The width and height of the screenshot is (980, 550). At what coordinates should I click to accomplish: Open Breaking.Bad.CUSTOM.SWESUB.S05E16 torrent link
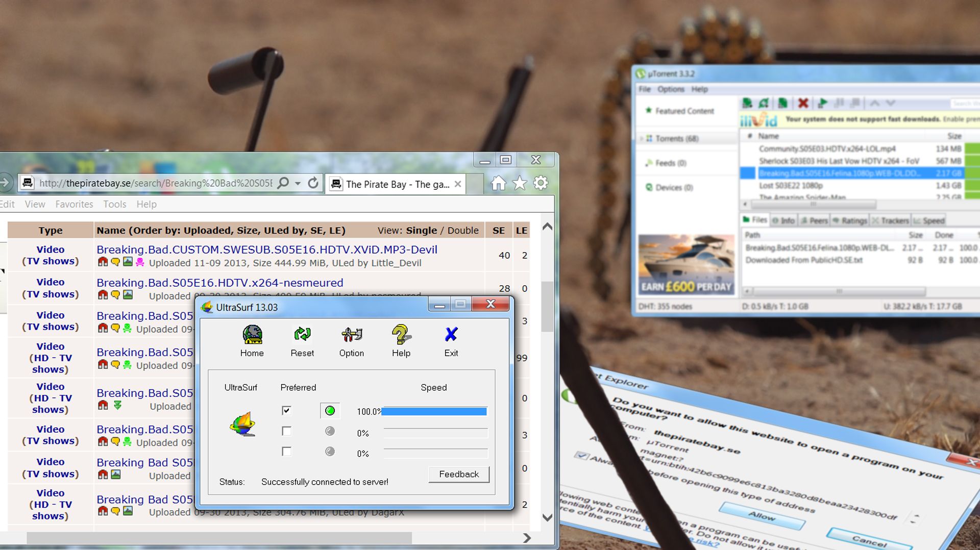click(x=267, y=249)
